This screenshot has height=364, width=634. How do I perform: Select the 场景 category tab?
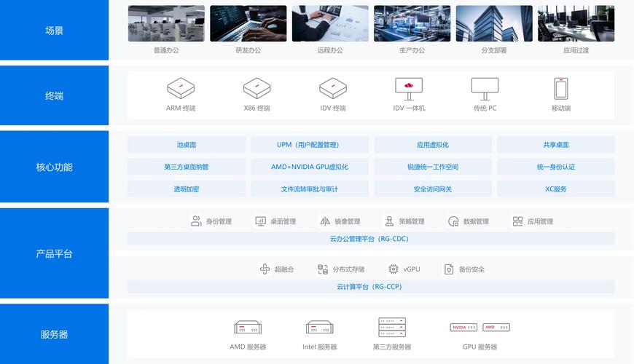[x=54, y=30]
